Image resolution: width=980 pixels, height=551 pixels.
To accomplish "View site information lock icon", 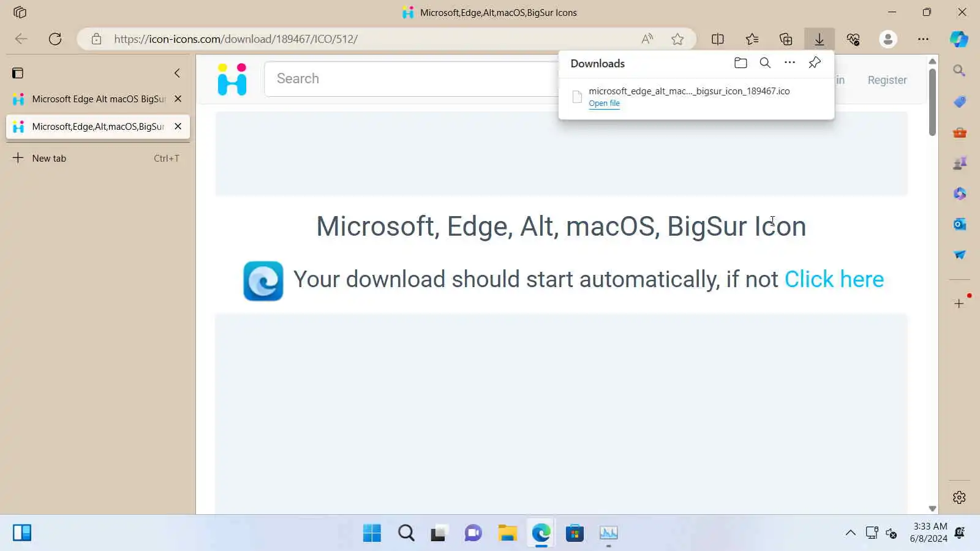I will tap(96, 39).
